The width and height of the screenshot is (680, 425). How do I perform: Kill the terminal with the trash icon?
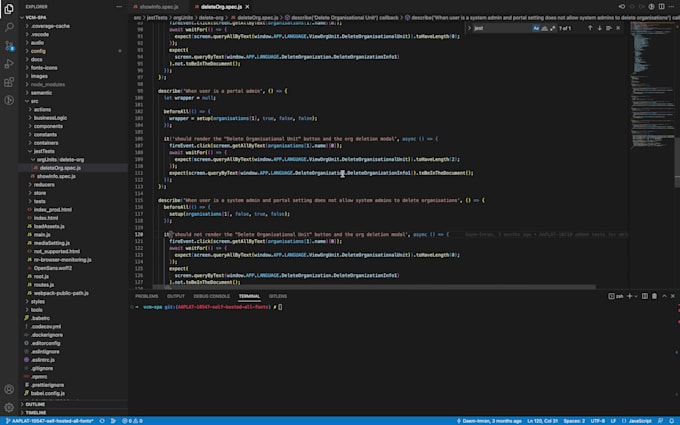[x=654, y=296]
